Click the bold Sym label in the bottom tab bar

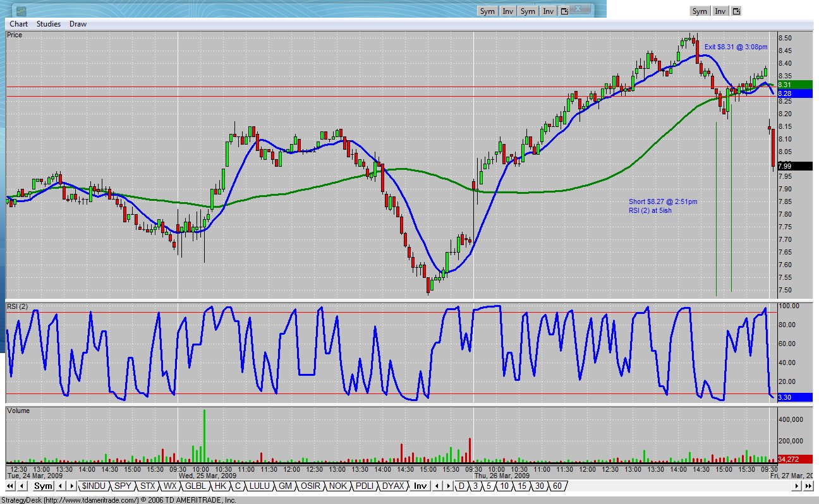point(43,486)
